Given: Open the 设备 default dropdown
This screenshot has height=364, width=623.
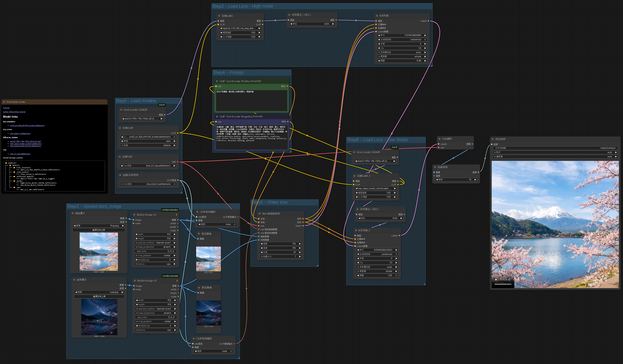Looking at the screenshot, I should 148,145.
